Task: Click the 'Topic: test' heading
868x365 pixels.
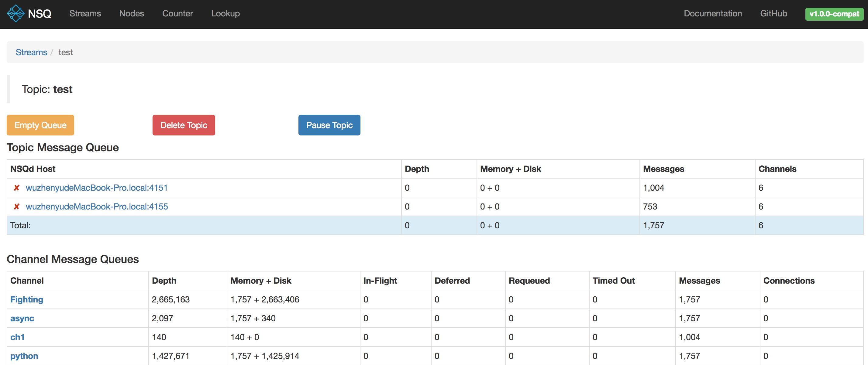Action: [x=47, y=89]
